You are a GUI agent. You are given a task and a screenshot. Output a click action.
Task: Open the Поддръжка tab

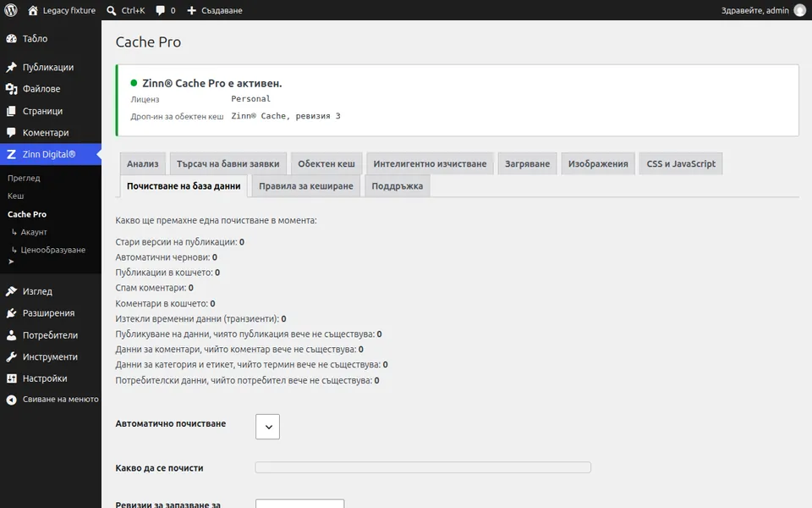coord(398,186)
